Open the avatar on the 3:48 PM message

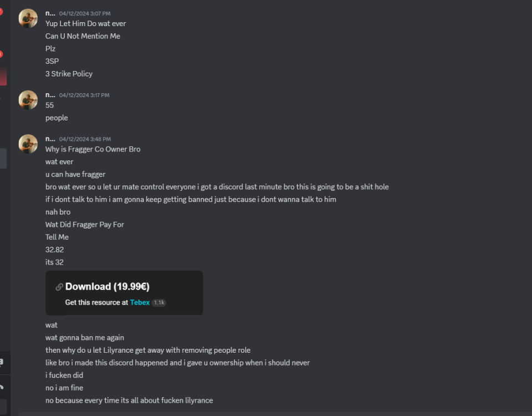(x=28, y=144)
